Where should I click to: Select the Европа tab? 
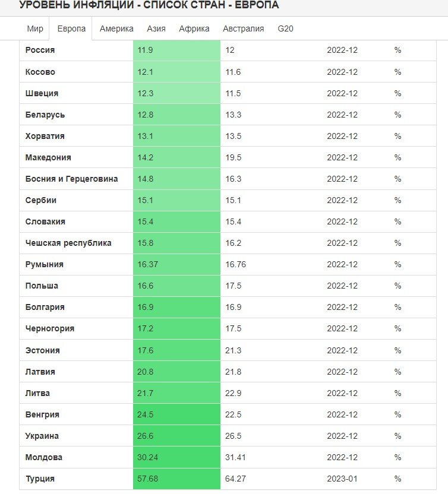tap(71, 28)
